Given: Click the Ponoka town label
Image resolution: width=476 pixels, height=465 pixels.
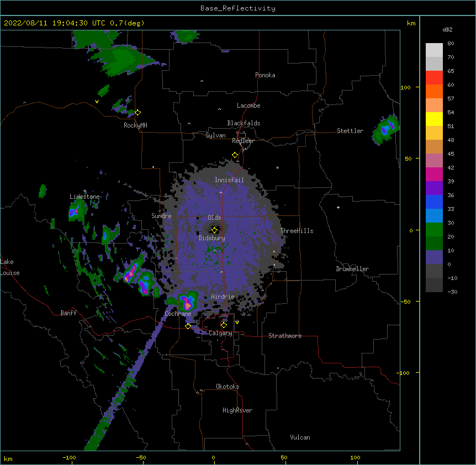Looking at the screenshot, I should click(265, 75).
